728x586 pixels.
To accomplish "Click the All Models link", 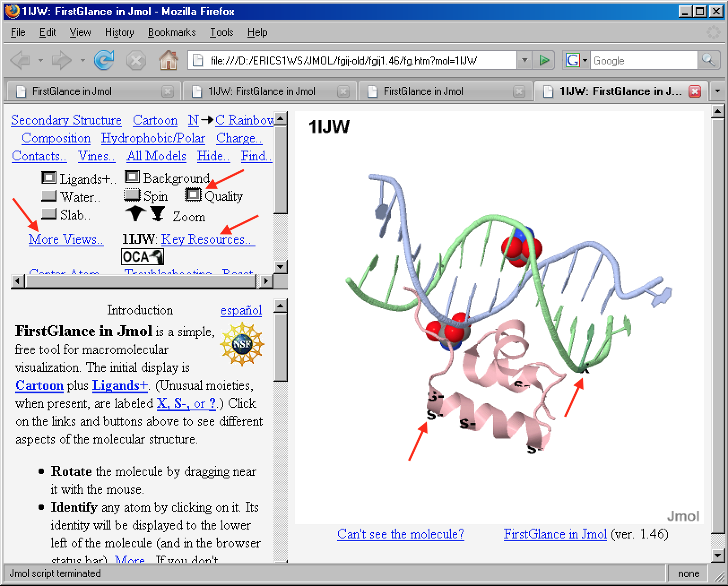I will (156, 156).
